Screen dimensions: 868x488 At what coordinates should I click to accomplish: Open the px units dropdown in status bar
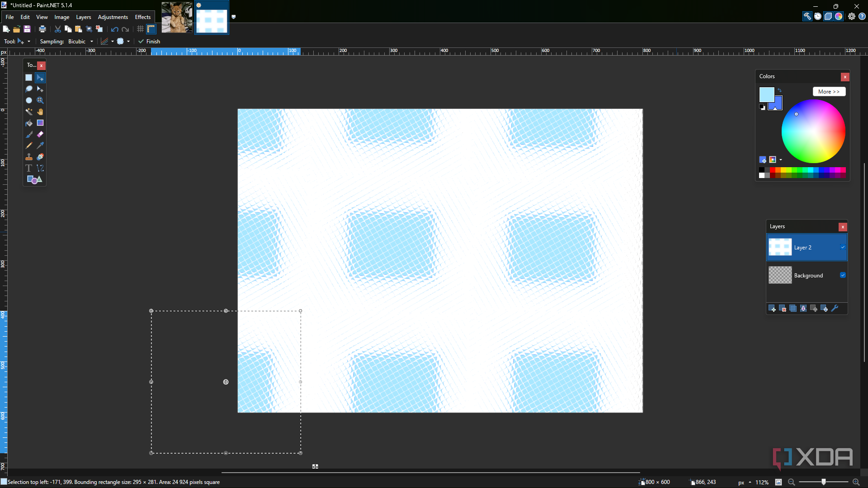pos(745,482)
